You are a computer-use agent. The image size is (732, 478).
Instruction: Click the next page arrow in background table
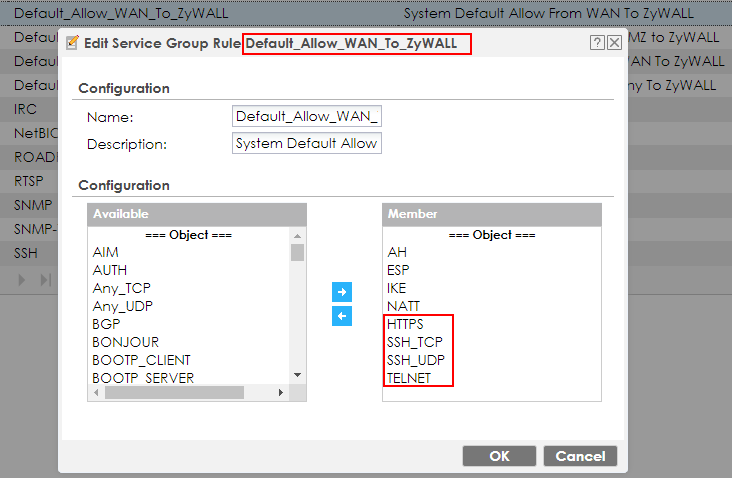21,280
